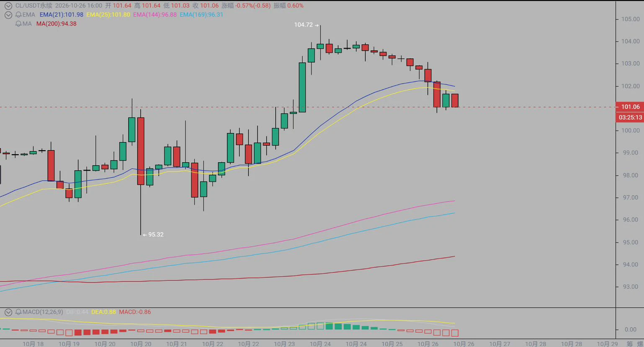Click the 0.00 MACD axis label
Image resolution: width=644 pixels, height=347 pixels.
pos(631,330)
